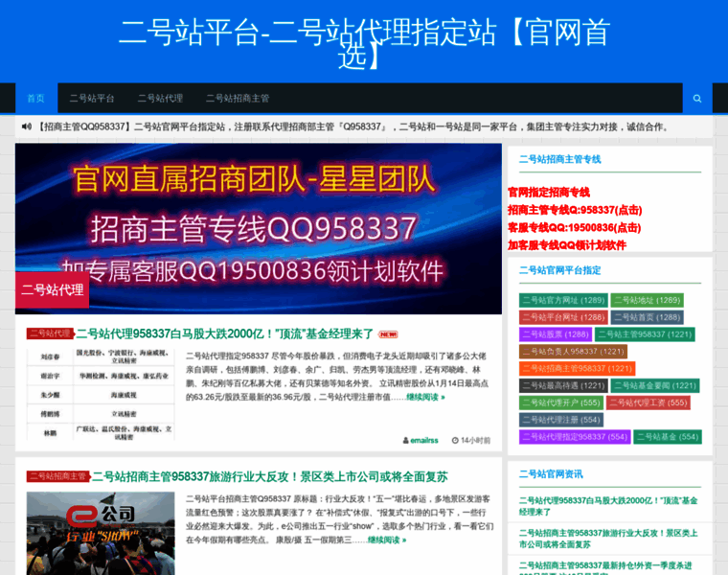Click 加客服专线QQ领计划软件 link
The width and height of the screenshot is (728, 575).
click(567, 245)
